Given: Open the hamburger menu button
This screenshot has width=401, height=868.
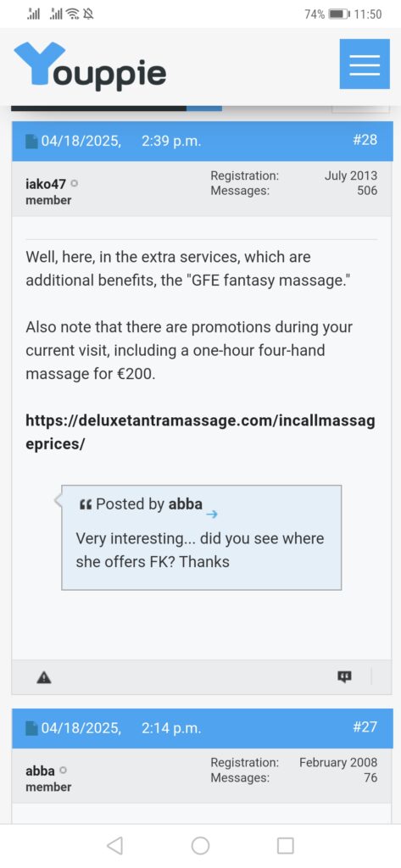Looking at the screenshot, I should point(364,64).
